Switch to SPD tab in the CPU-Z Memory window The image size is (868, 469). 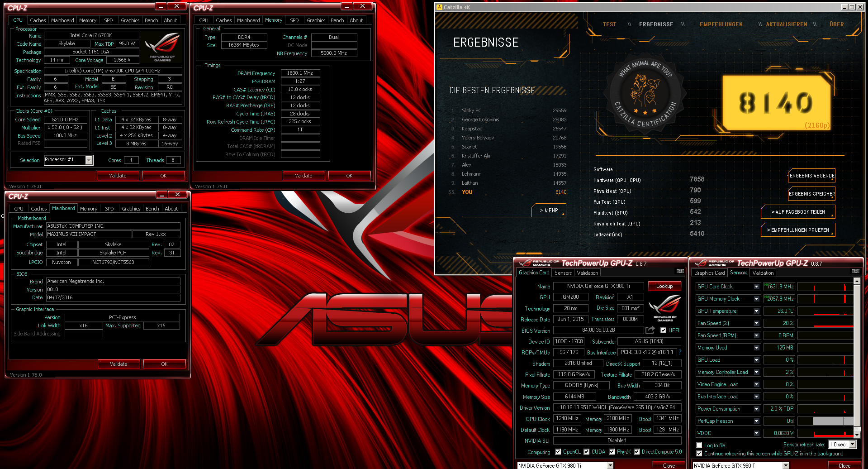pos(294,20)
